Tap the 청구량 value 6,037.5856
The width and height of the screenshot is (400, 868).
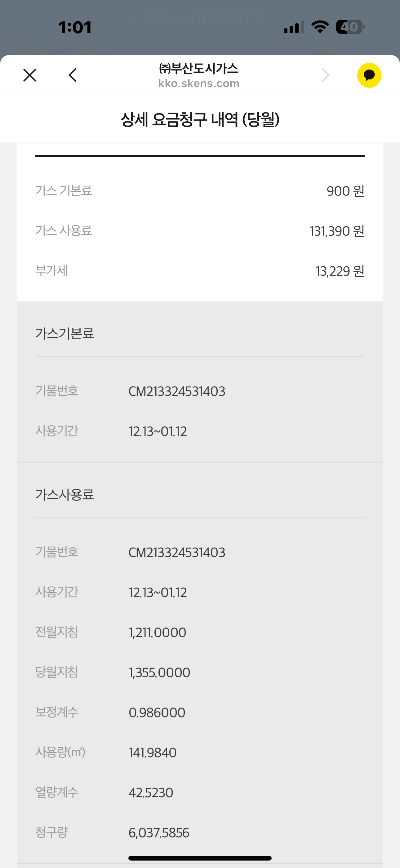(x=159, y=833)
